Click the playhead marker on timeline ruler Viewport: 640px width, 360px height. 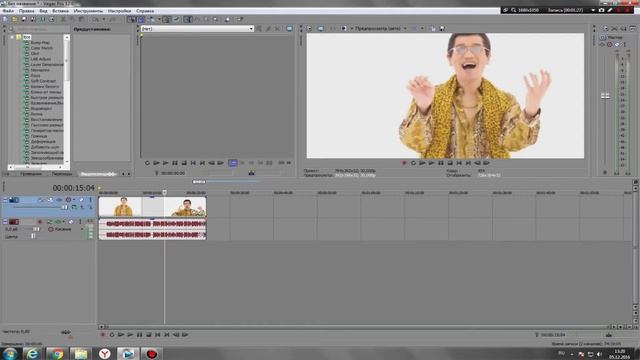point(164,193)
